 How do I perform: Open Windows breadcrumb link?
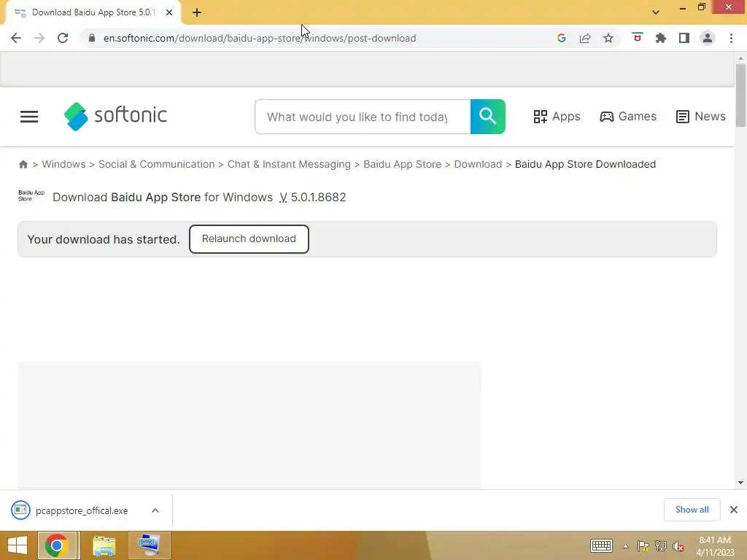(x=64, y=164)
